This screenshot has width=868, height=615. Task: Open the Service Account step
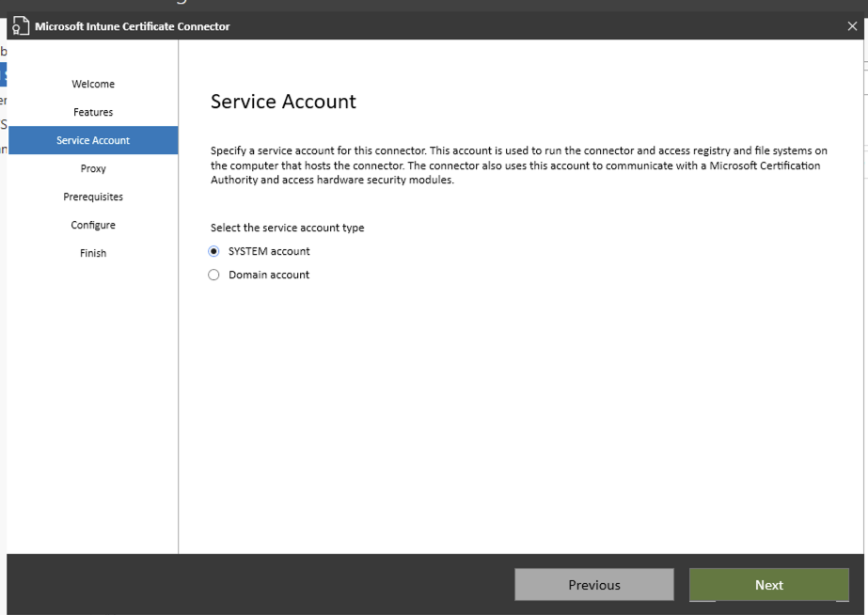pyautogui.click(x=93, y=141)
